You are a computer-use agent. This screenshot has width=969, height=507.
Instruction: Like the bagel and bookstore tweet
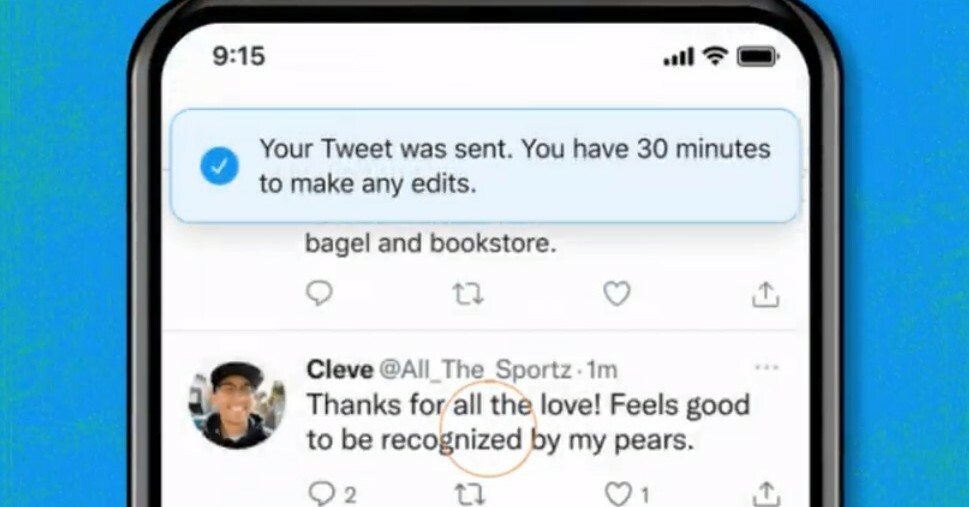(617, 294)
